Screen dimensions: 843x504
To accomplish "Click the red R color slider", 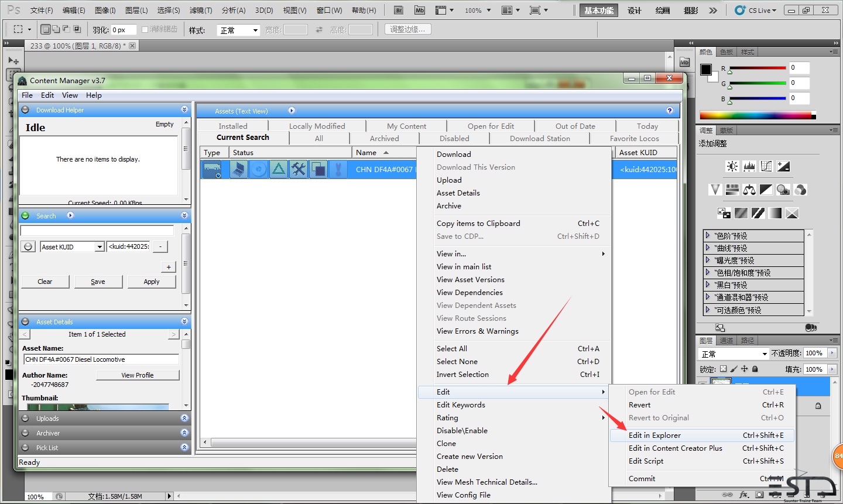I will click(758, 68).
